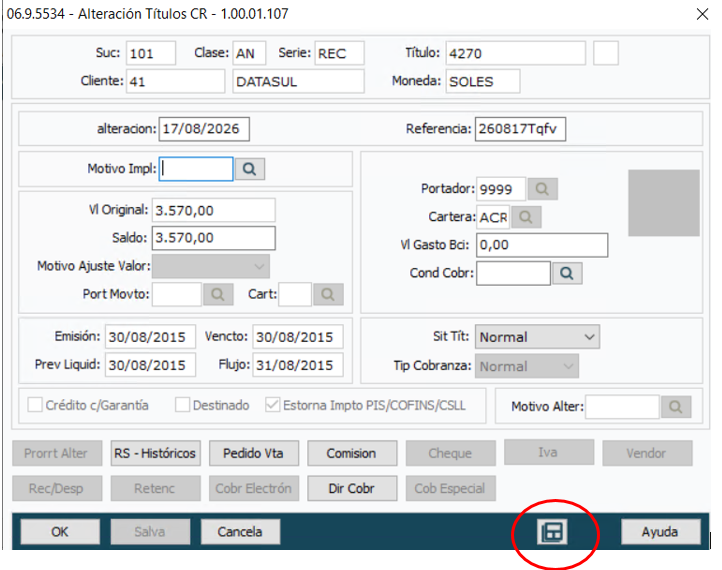Open the Comision button
This screenshot has width=722, height=570.
(x=352, y=453)
